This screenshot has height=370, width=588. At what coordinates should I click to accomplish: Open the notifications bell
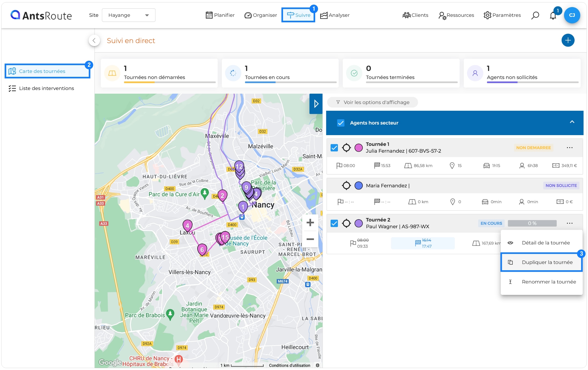click(x=553, y=16)
